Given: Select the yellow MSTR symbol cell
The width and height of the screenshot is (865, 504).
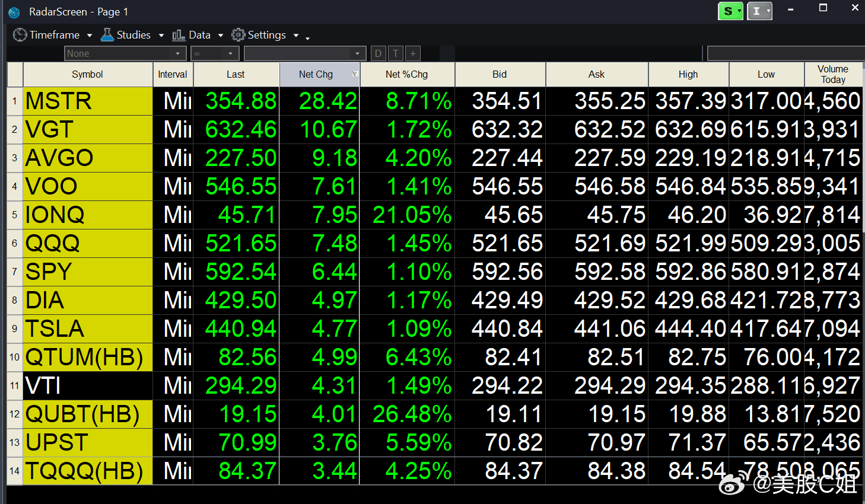Looking at the screenshot, I should 87,101.
